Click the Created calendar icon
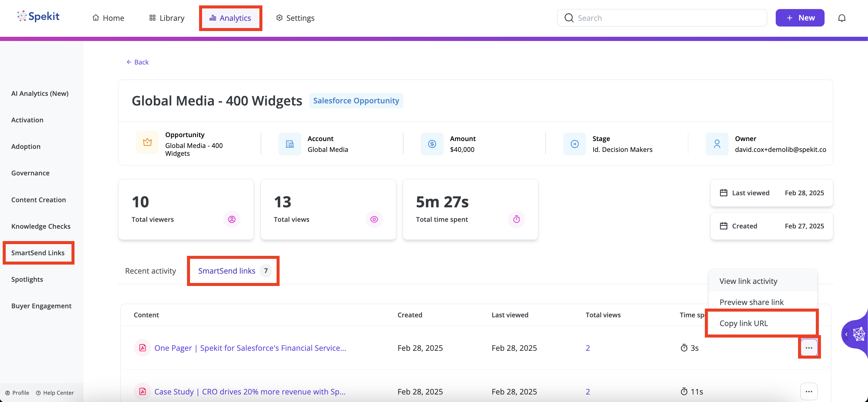Image resolution: width=868 pixels, height=402 pixels. tap(724, 226)
